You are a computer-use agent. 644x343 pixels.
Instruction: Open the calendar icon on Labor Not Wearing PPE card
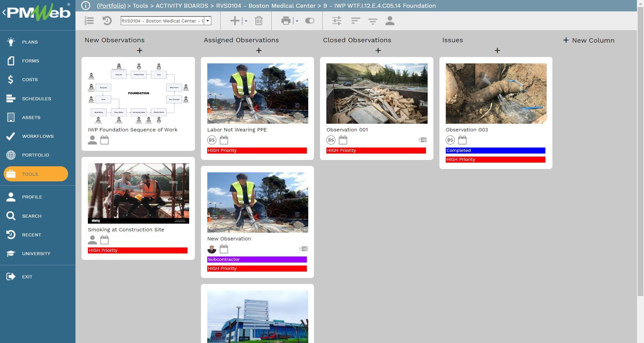pos(224,140)
